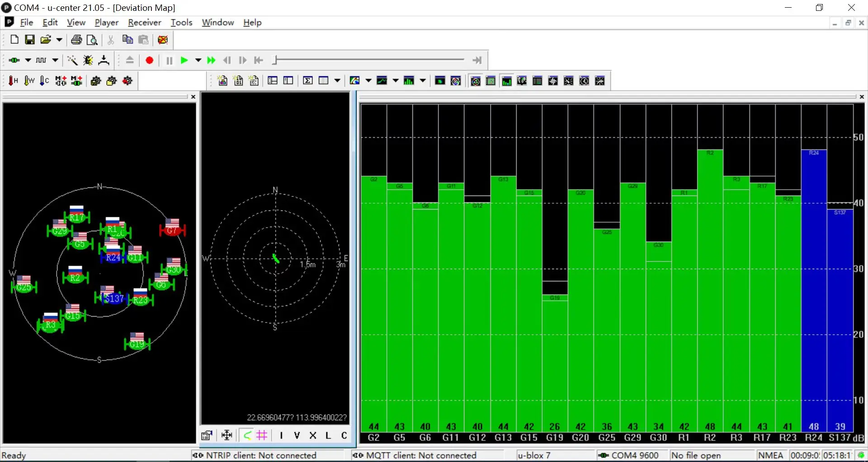Click the debug bug icon
868x462 pixels.
point(88,61)
